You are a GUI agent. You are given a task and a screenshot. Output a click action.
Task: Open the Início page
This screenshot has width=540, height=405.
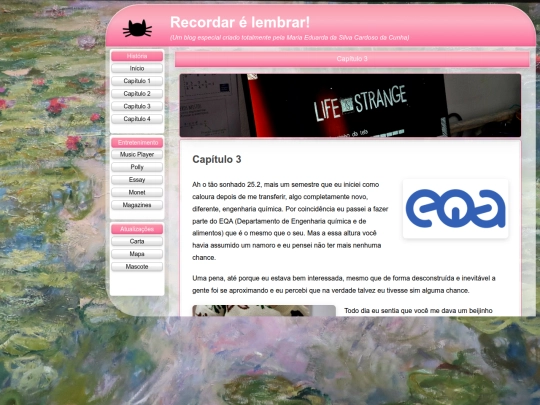pos(137,68)
